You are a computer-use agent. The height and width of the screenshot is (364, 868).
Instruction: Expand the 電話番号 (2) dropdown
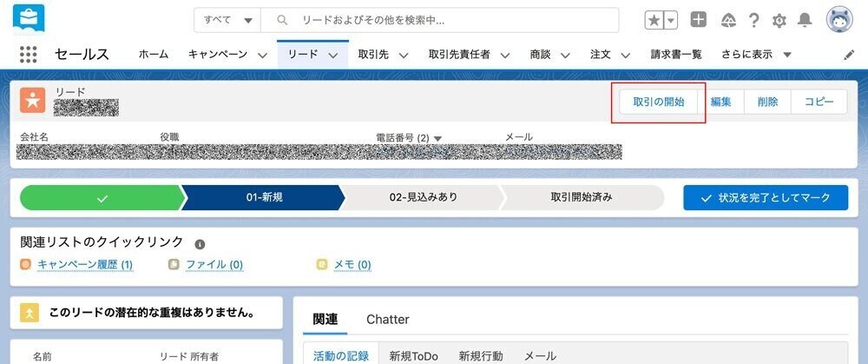pyautogui.click(x=437, y=138)
